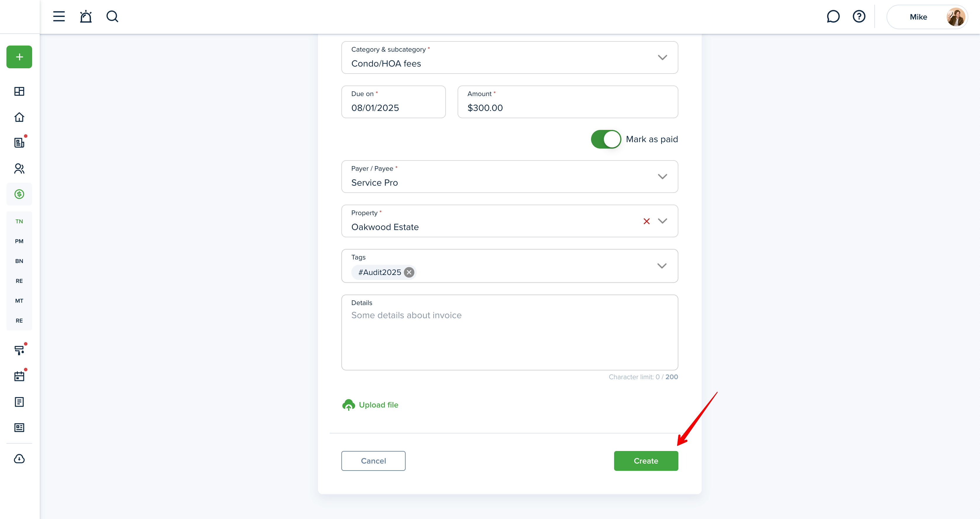Open the chat messages icon

click(833, 16)
